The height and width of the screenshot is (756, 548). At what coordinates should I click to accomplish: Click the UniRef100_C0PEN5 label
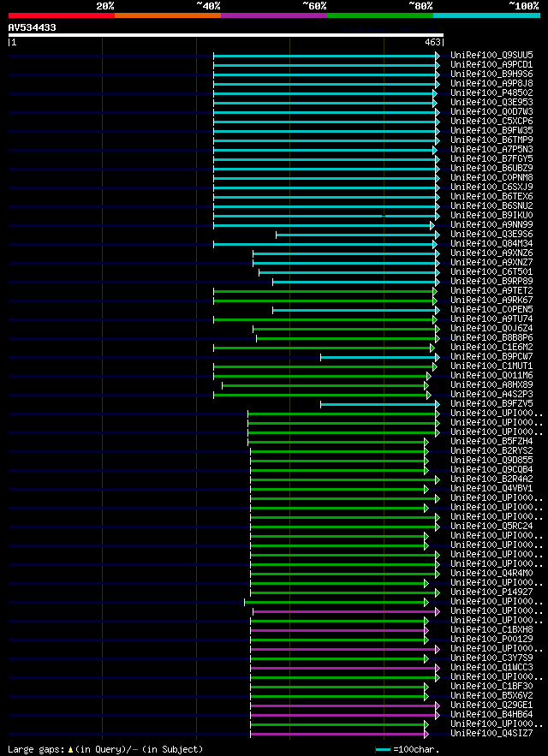coord(491,310)
